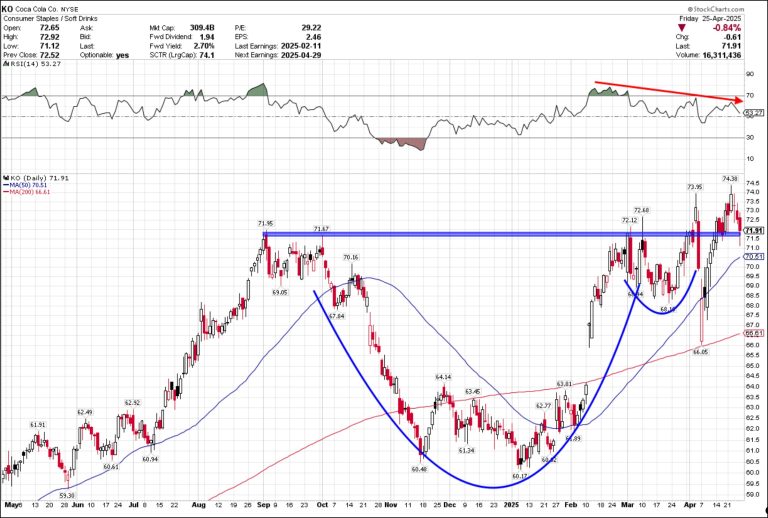Click the 70.51 blue MA price tag
This screenshot has width=768, height=518.
[754, 257]
